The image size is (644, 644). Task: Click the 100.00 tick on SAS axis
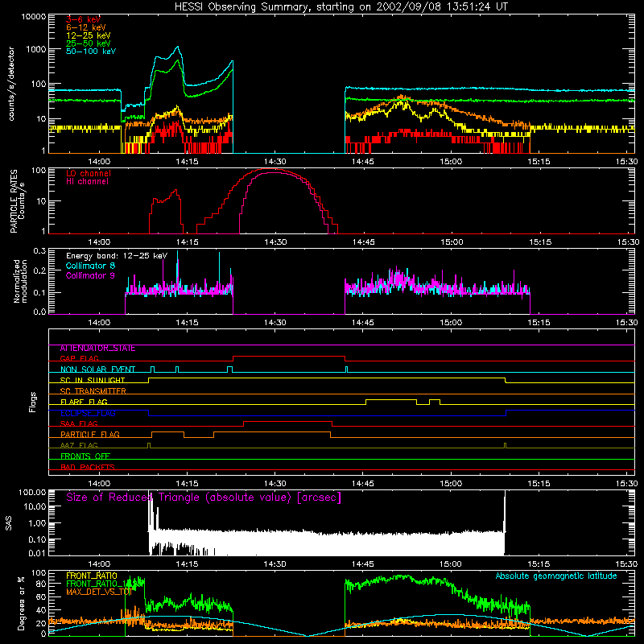coord(32,493)
